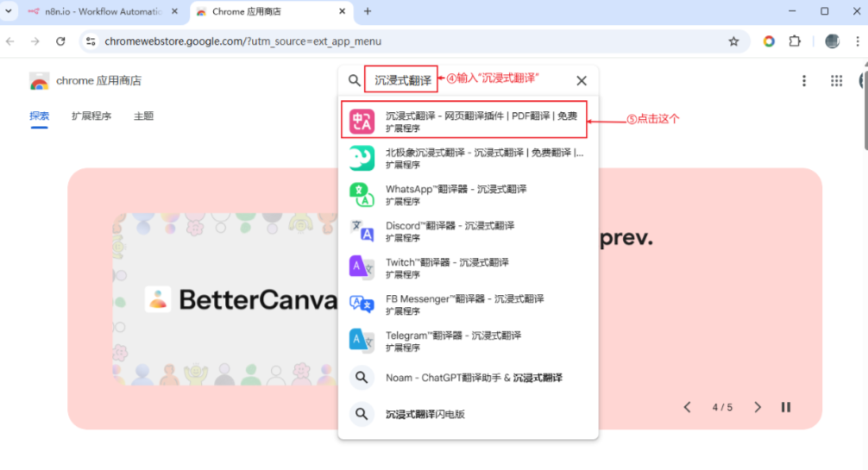868x470 pixels.
Task: Choose WhatsApp™翻译器 suggestion
Action: 469,194
